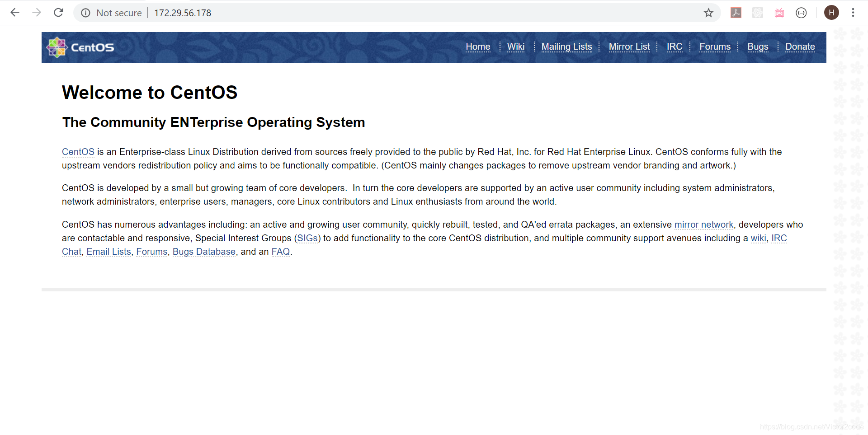Reload the page with the refresh icon
This screenshot has width=868, height=435.
tap(58, 13)
